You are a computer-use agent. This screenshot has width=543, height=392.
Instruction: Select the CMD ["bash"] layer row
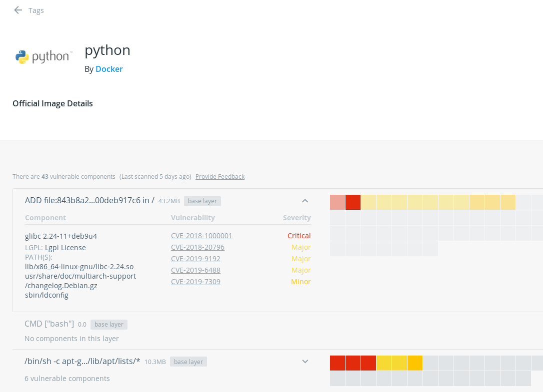click(x=49, y=324)
